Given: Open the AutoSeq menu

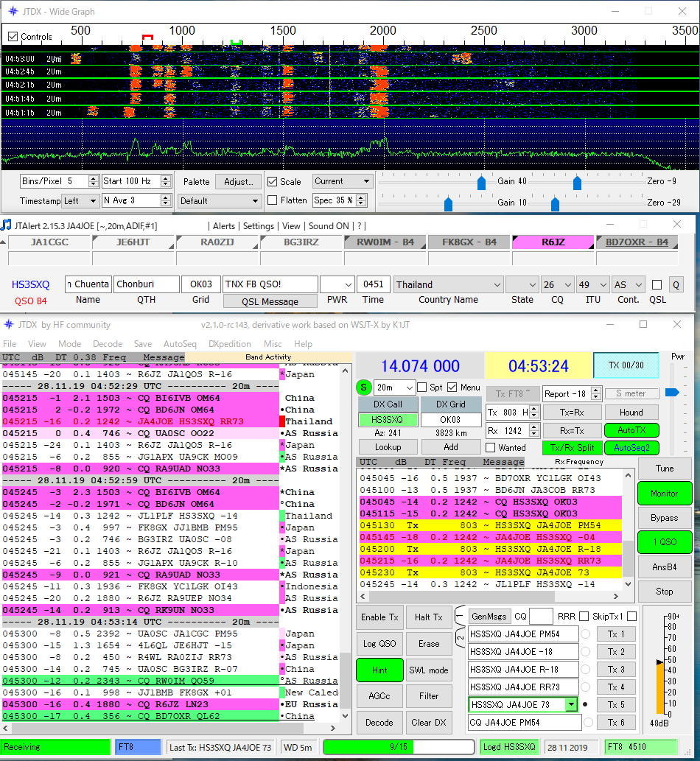Looking at the screenshot, I should point(180,343).
